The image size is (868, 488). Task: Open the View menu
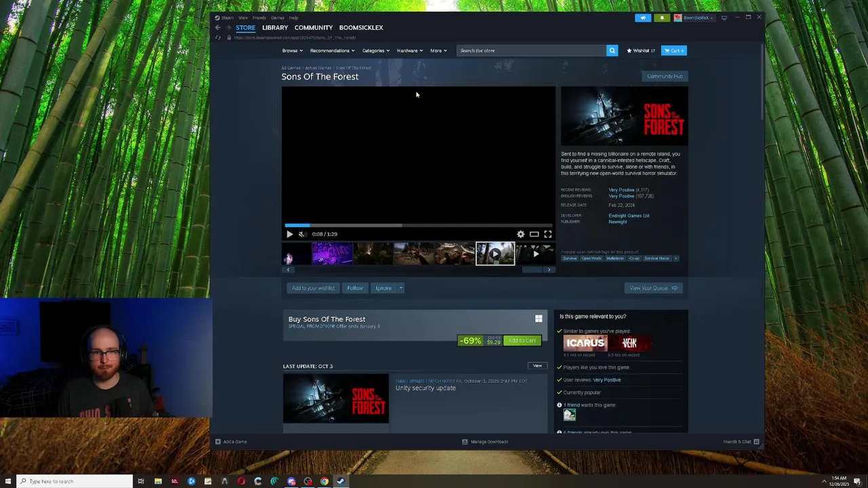[x=243, y=18]
